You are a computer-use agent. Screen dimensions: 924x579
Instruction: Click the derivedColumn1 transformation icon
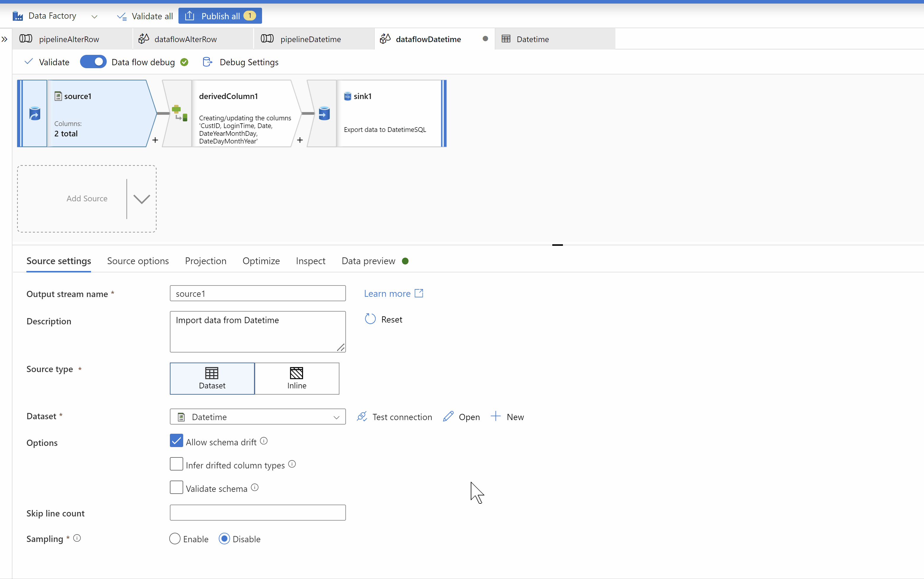[x=179, y=113]
